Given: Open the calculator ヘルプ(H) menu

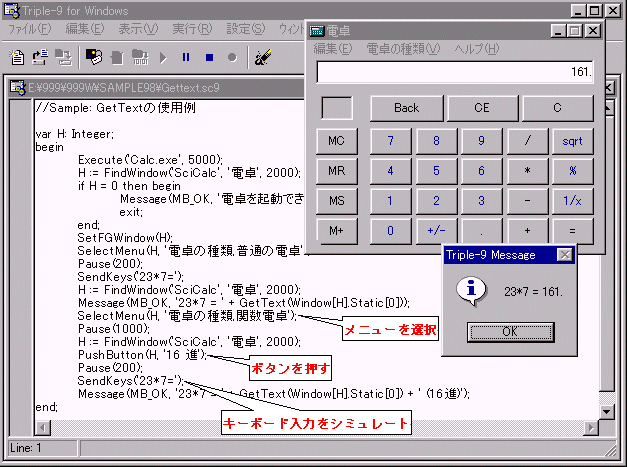Looking at the screenshot, I should pos(477,49).
